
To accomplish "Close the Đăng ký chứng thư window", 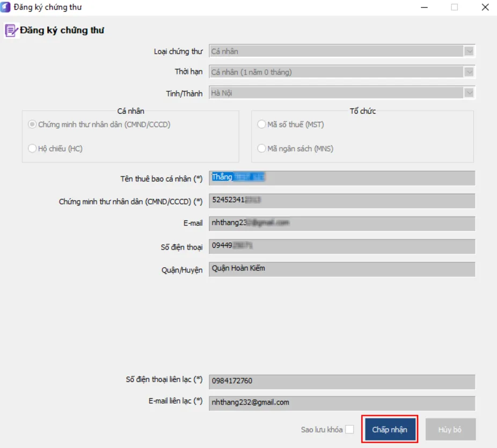I will coord(485,8).
